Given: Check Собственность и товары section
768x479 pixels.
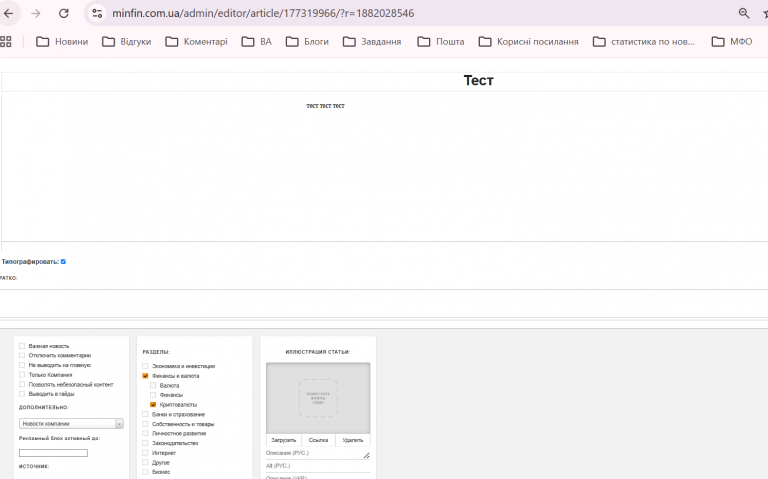Looking at the screenshot, I should [145, 424].
